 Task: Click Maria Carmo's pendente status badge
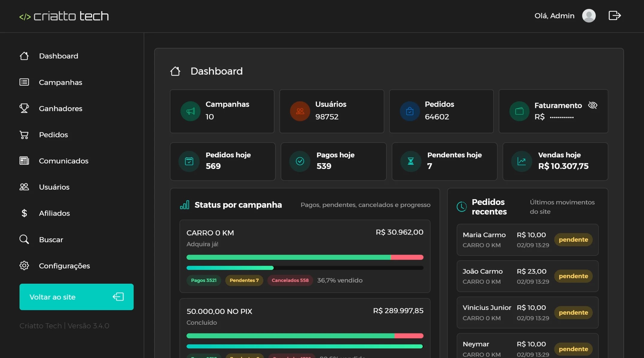click(573, 240)
